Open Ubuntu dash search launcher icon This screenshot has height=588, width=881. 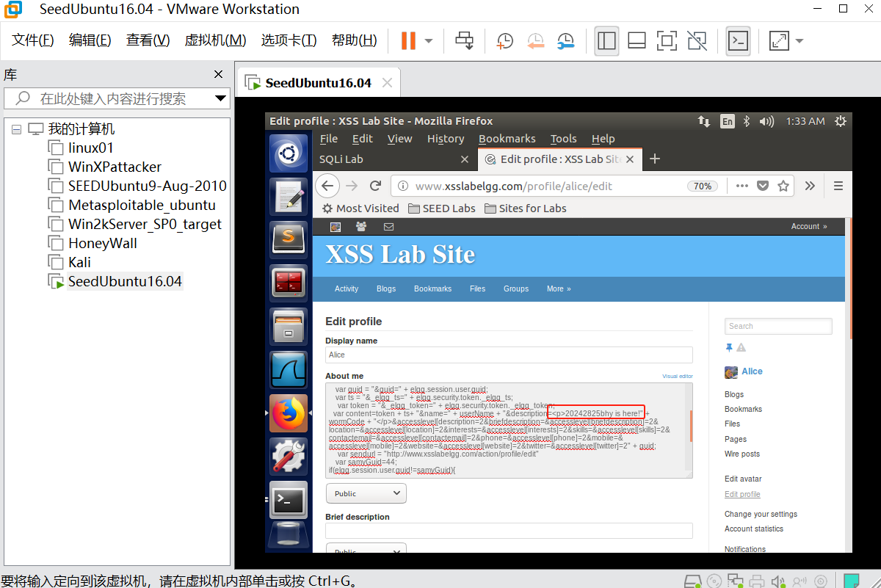[289, 153]
